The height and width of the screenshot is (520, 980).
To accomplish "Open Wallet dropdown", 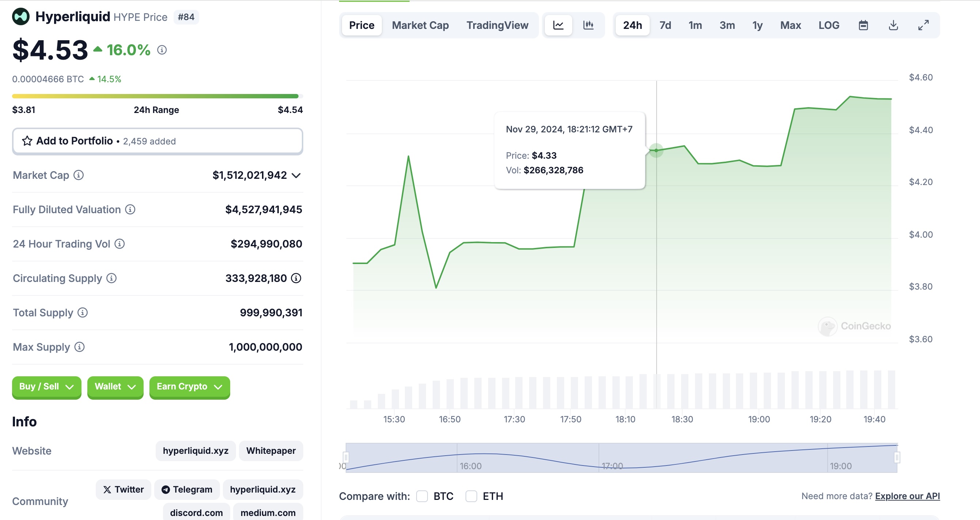I will [115, 387].
